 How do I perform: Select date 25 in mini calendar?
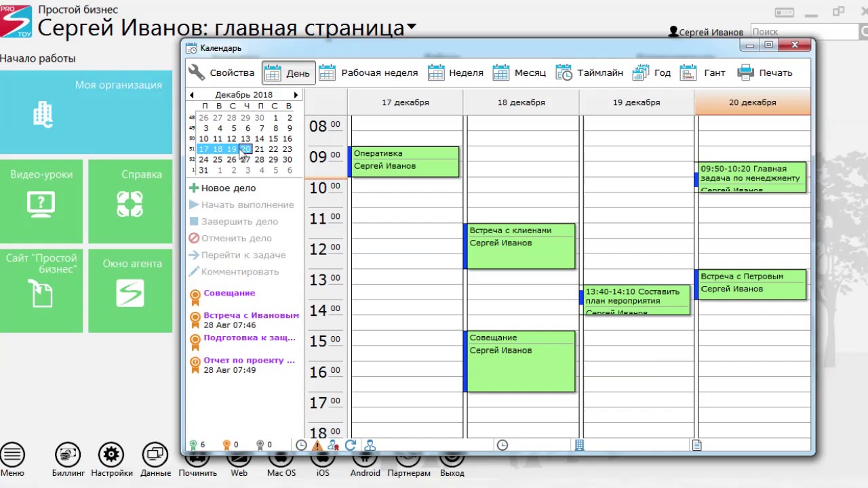[218, 159]
